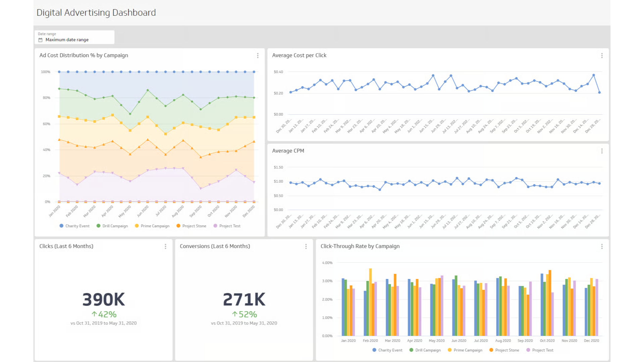Open the Maximum date range selector
Viewport: 644px width, 362px height.
point(67,40)
